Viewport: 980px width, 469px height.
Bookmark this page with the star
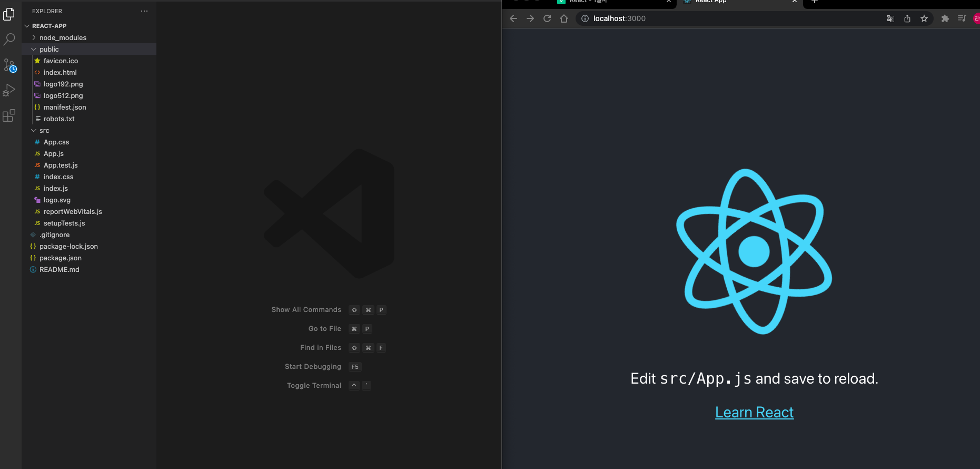[x=924, y=18]
